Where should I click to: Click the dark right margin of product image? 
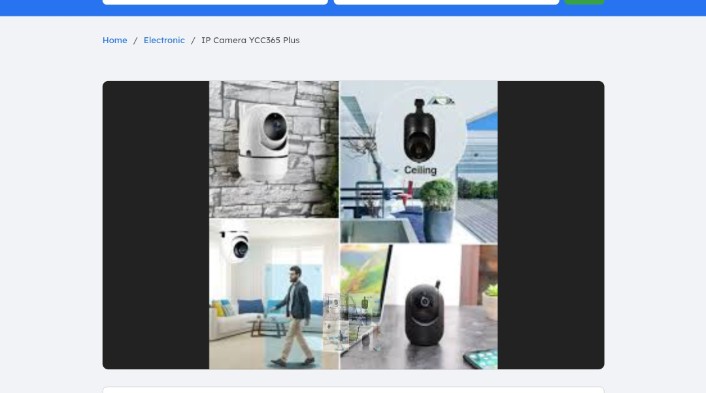click(x=551, y=225)
